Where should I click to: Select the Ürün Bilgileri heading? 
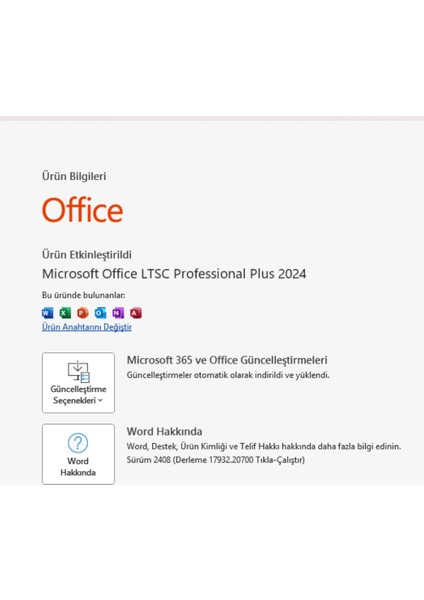click(74, 176)
